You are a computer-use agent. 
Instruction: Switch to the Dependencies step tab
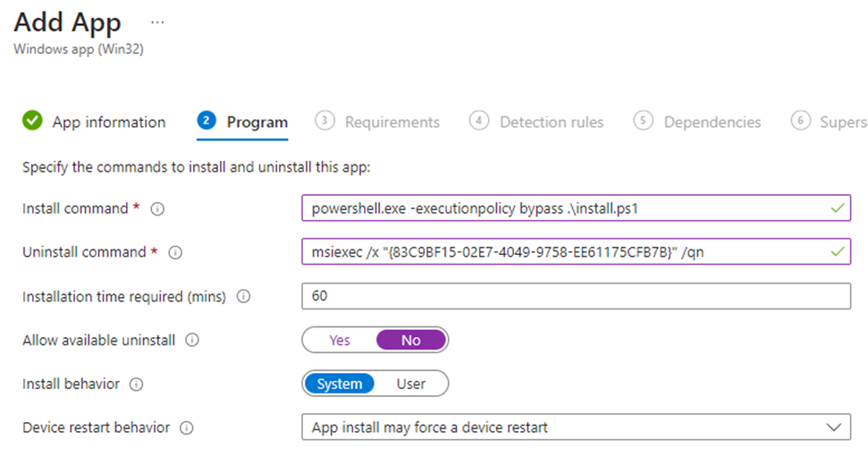pos(712,123)
